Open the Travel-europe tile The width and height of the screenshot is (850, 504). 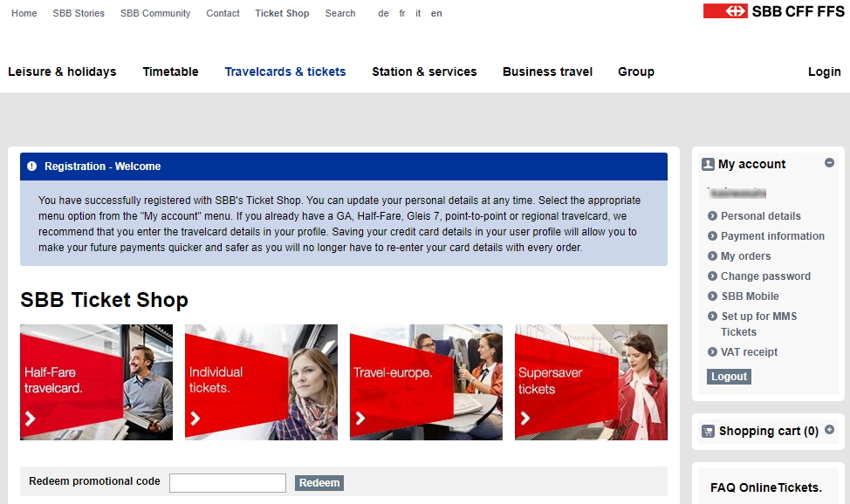point(426,382)
